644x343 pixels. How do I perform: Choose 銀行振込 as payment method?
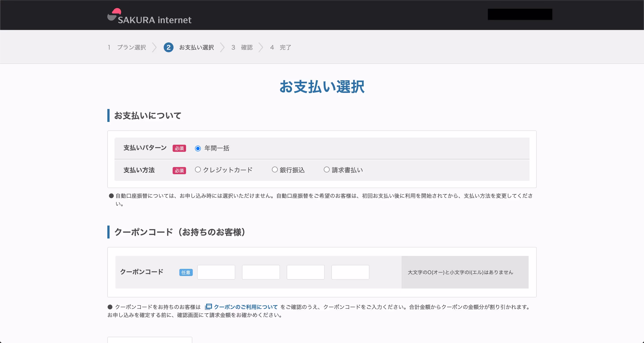click(275, 170)
